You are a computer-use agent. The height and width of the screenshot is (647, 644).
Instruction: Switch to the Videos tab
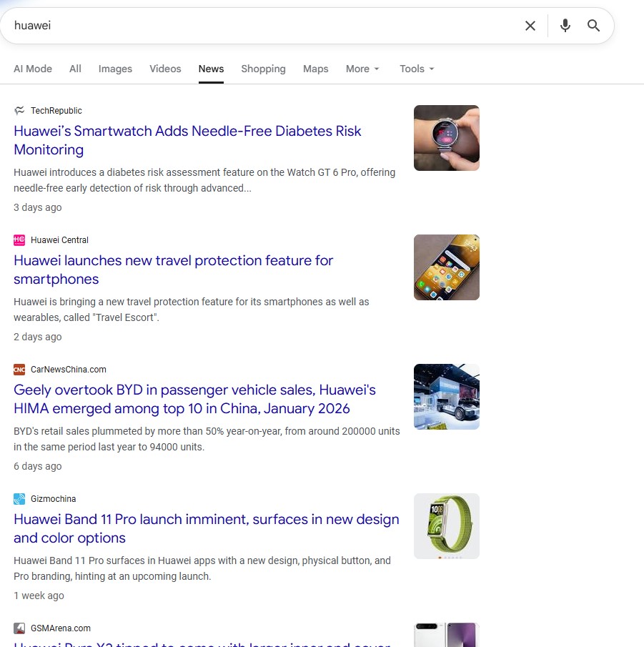coord(165,69)
